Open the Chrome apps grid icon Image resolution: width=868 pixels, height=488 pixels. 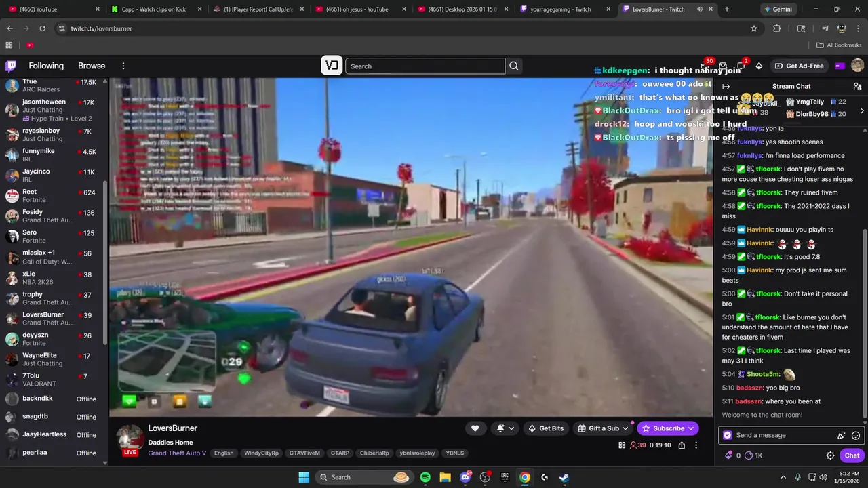point(9,45)
